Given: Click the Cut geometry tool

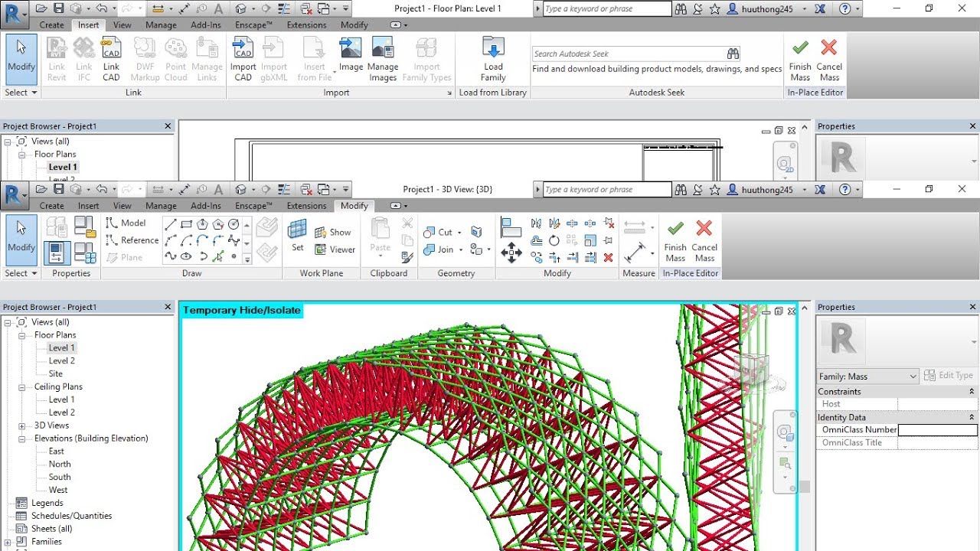Looking at the screenshot, I should coord(439,232).
